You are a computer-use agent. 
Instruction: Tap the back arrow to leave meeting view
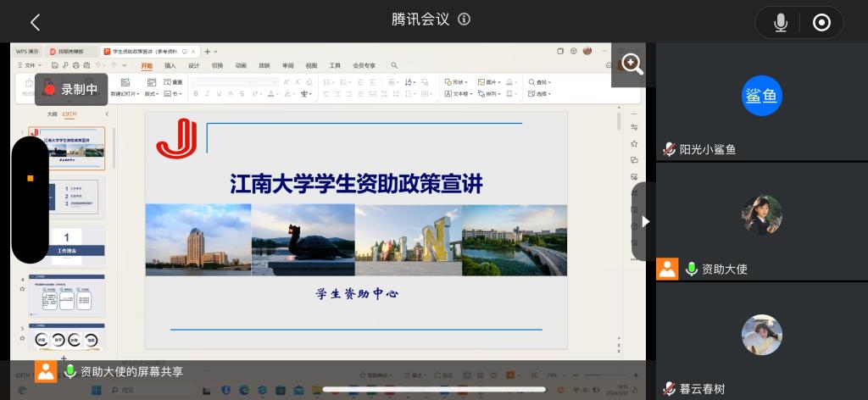(x=35, y=22)
